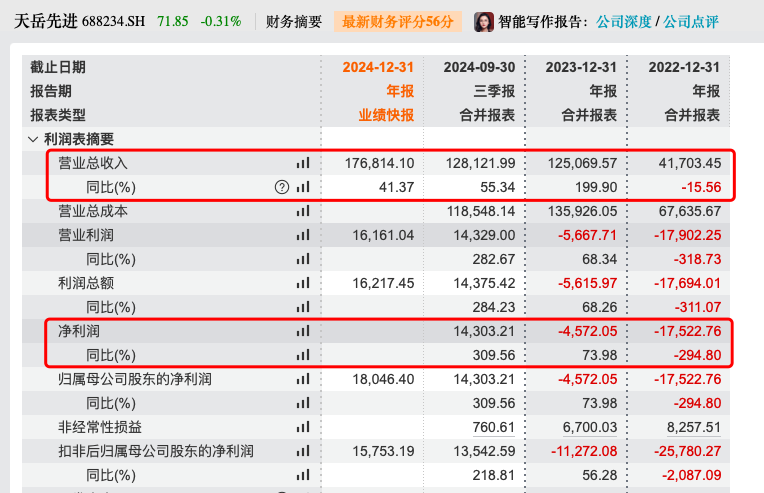Screen dimensions: 764x493
Task: Select the 2024-12-31 column header
Action: (378, 67)
